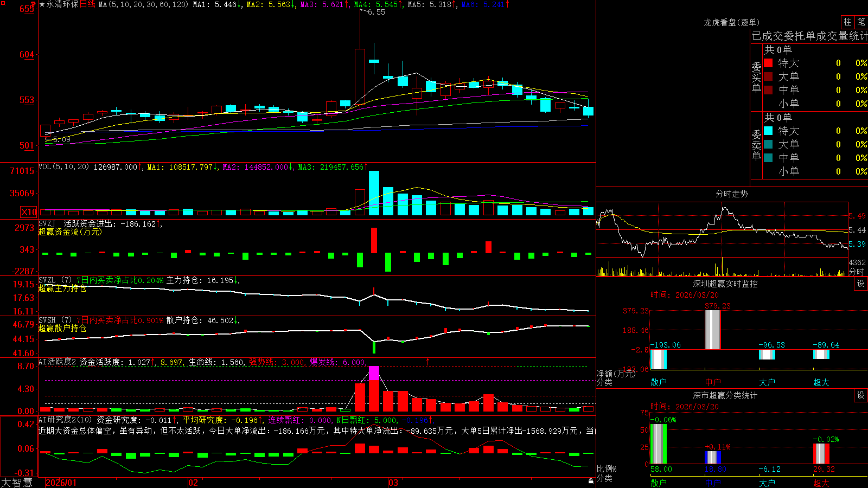Image resolution: width=868 pixels, height=488 pixels.
Task: Click the 龙虎看盘(逐单) panel title
Action: 731,22
